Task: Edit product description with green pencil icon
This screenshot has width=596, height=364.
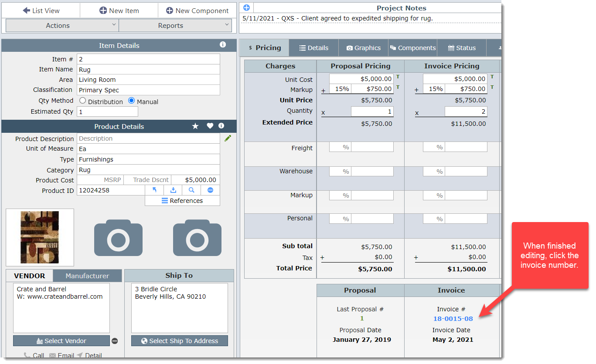Action: coord(228,138)
